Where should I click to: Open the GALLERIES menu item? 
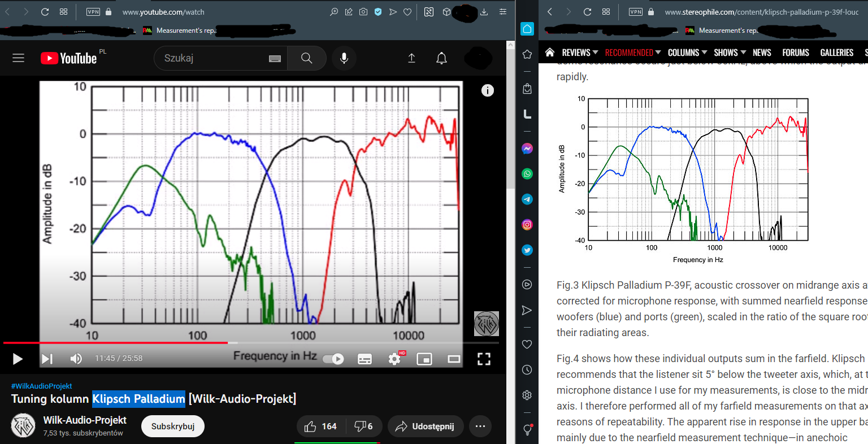(x=837, y=53)
